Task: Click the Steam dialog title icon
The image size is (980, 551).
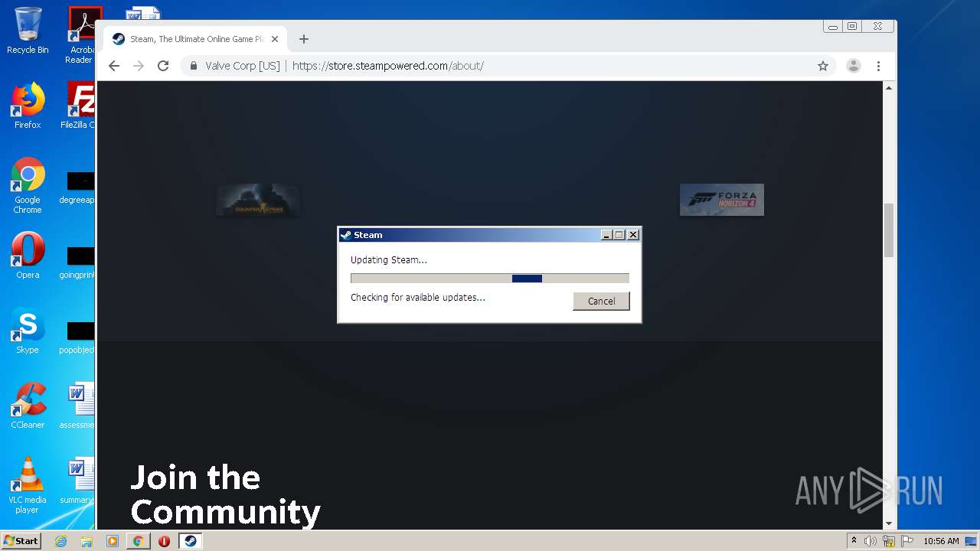Action: pyautogui.click(x=345, y=235)
